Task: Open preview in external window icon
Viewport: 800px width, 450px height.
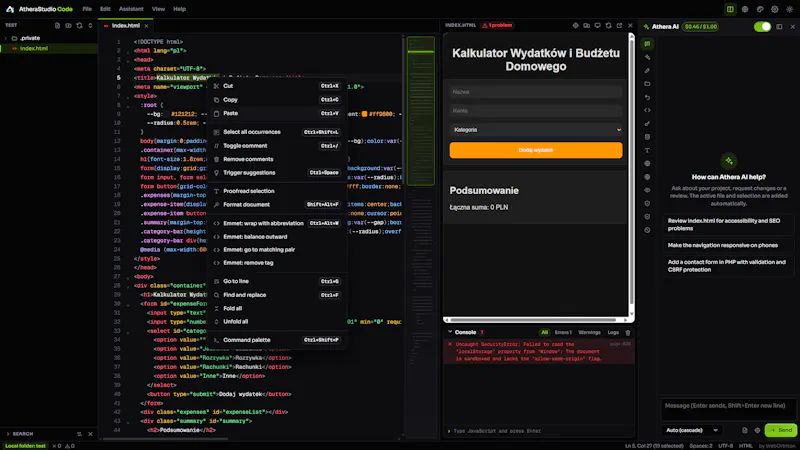Action: click(619, 25)
